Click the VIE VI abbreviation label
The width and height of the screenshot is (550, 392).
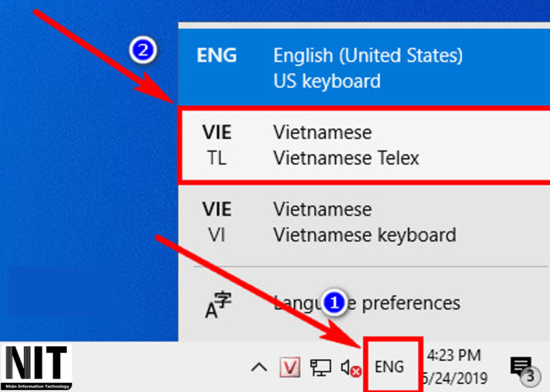(217, 222)
